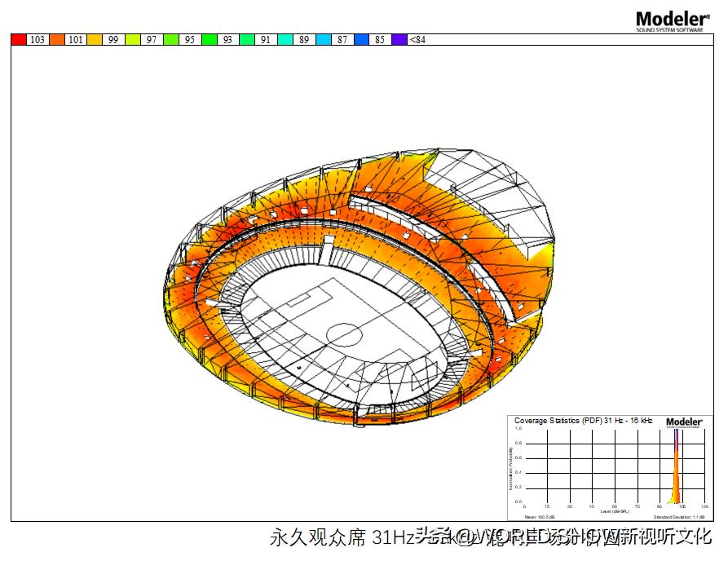Click the small Modeler logo in statistics chart
Viewport: 728px width, 561px height.
(684, 422)
